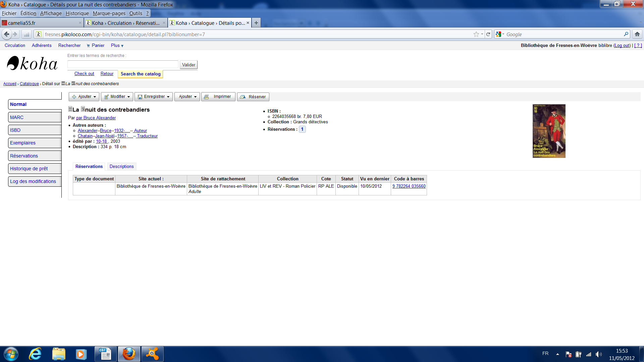Click the Imprimer printer button
Image resolution: width=644 pixels, height=362 pixels.
[x=218, y=97]
